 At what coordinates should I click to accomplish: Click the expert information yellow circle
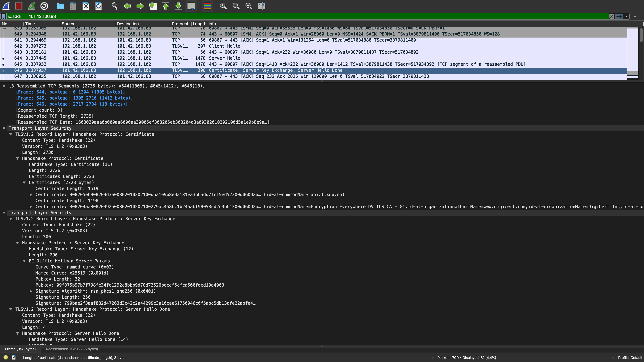[6, 357]
